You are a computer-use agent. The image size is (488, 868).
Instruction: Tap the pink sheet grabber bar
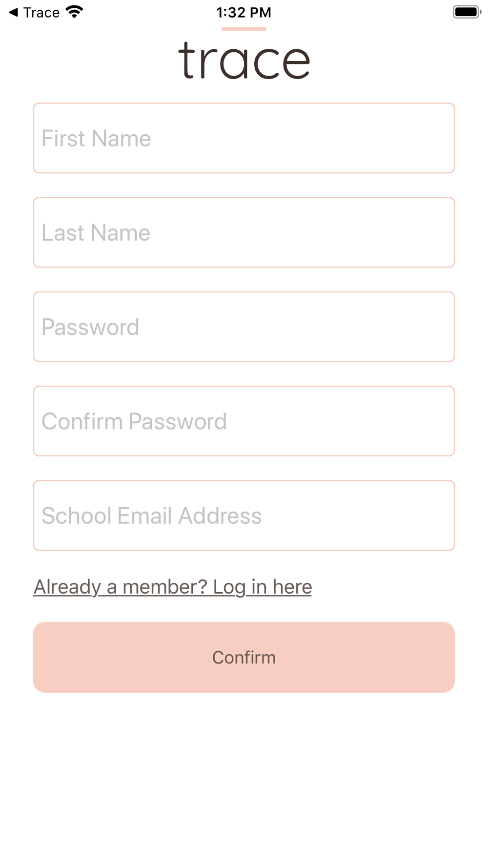[244, 29]
